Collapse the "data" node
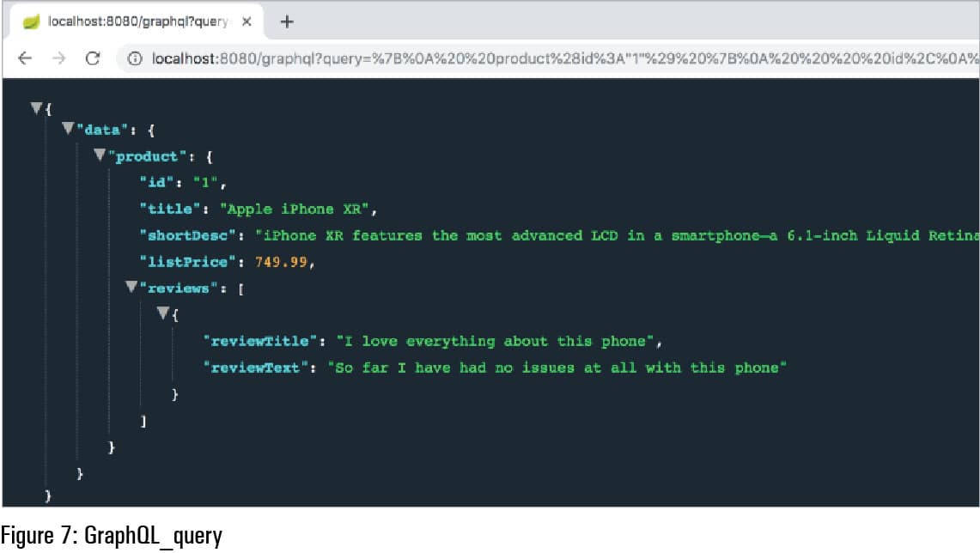Screen dimensions: 980x553 click(x=69, y=129)
